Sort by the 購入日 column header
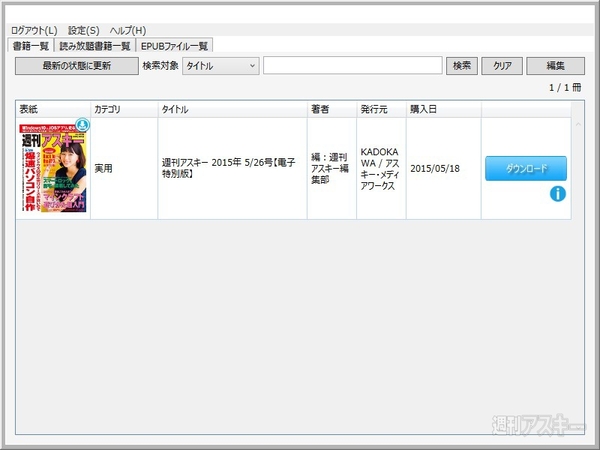This screenshot has width=600, height=450. 443,109
